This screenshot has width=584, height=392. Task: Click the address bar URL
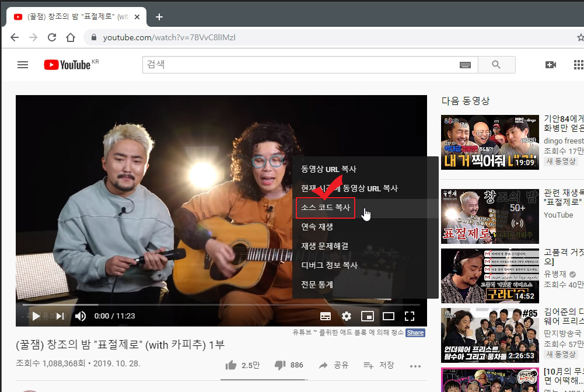click(169, 37)
